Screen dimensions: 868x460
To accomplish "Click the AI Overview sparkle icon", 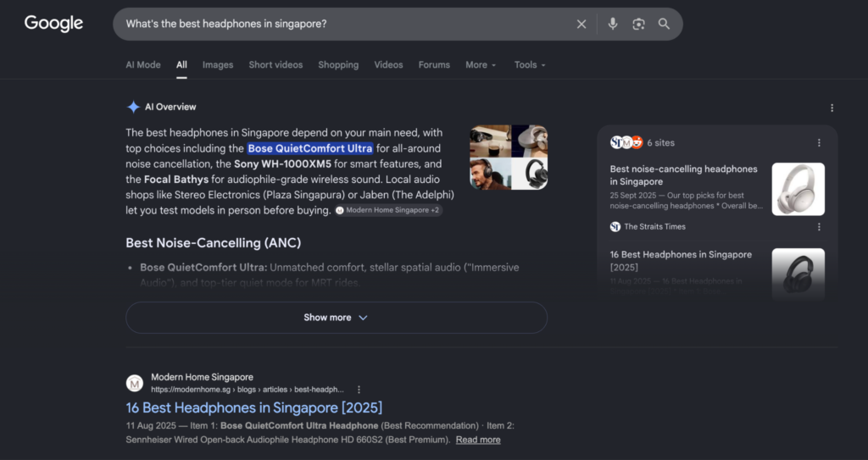I will 133,107.
